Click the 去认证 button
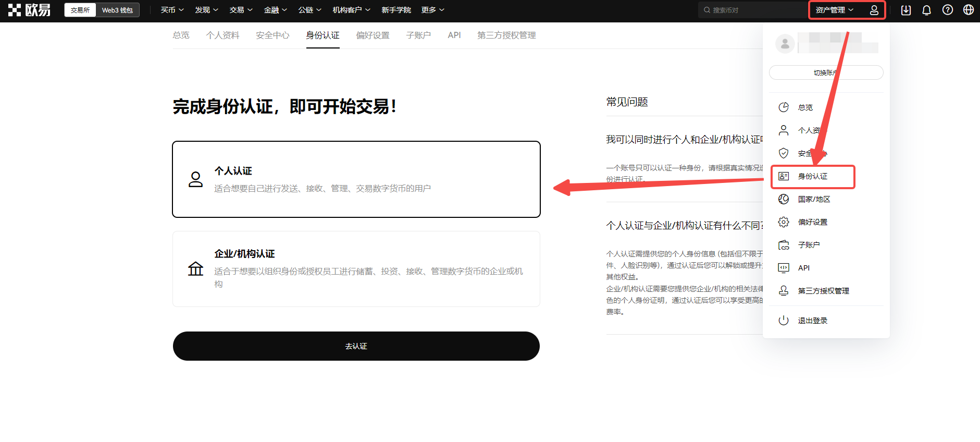 tap(356, 346)
